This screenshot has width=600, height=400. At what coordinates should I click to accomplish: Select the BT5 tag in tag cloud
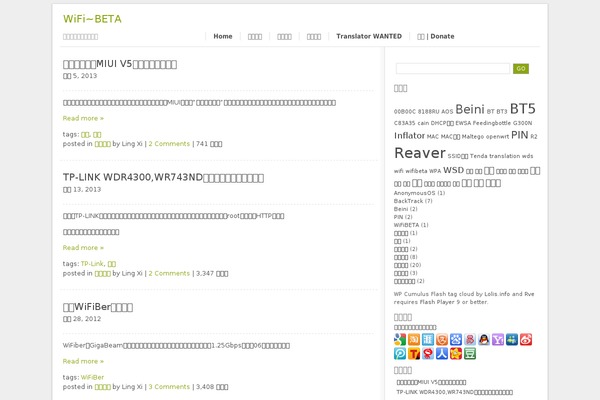523,109
